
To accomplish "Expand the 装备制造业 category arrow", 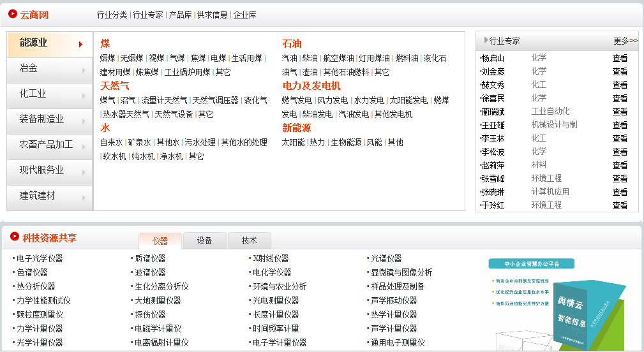I will [x=84, y=121].
